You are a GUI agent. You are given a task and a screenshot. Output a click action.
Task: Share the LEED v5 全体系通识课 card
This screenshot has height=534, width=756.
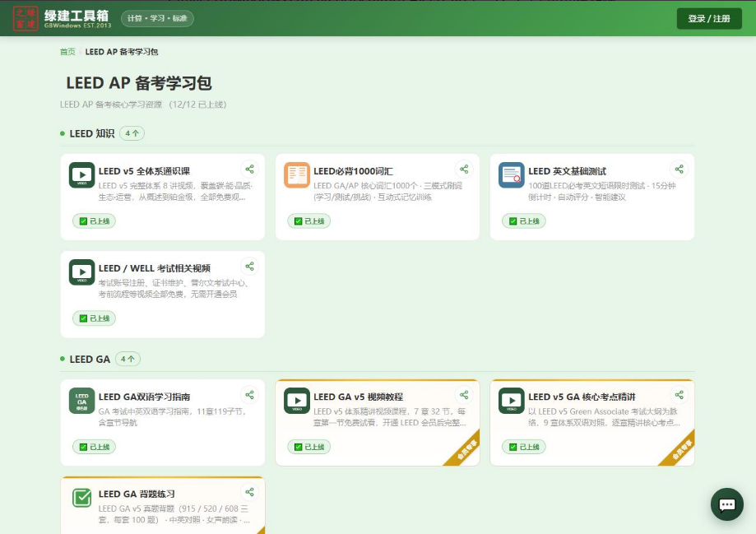(x=249, y=169)
